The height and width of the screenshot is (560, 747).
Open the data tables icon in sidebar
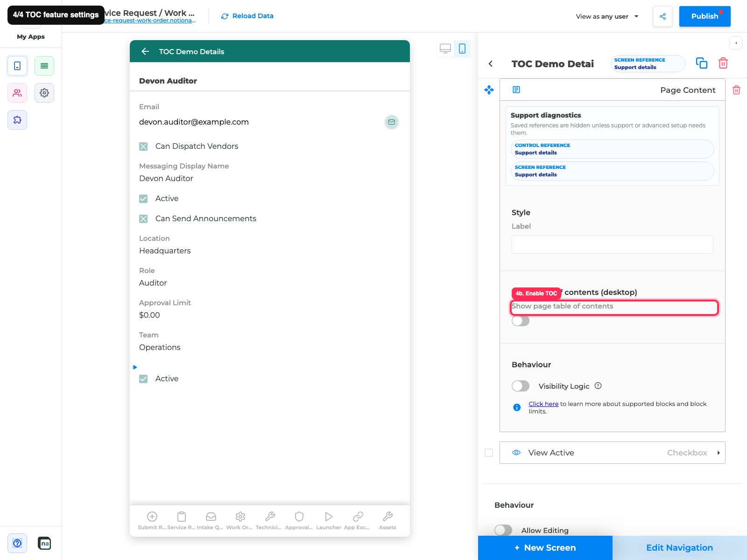point(44,66)
